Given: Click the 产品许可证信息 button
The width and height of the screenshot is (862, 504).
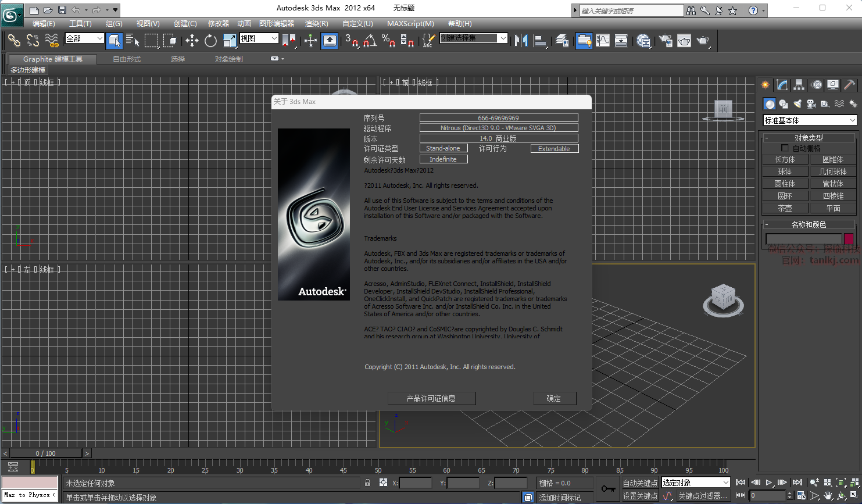Looking at the screenshot, I should click(431, 398).
